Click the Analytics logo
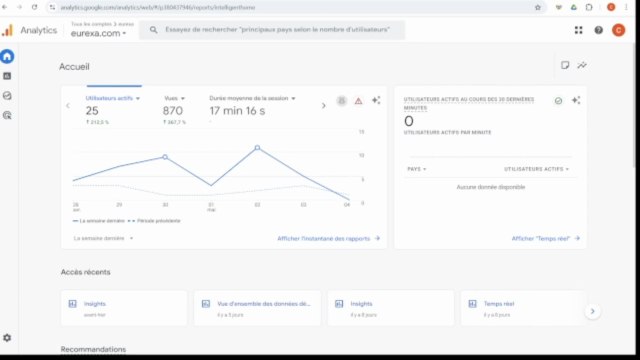 [x=7, y=31]
